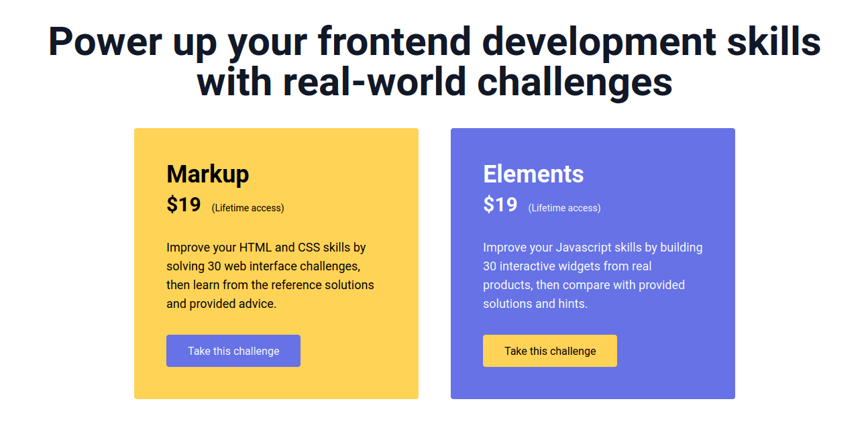Click Lifetime access label in Markup card
Screen dimensions: 868x432
click(248, 208)
